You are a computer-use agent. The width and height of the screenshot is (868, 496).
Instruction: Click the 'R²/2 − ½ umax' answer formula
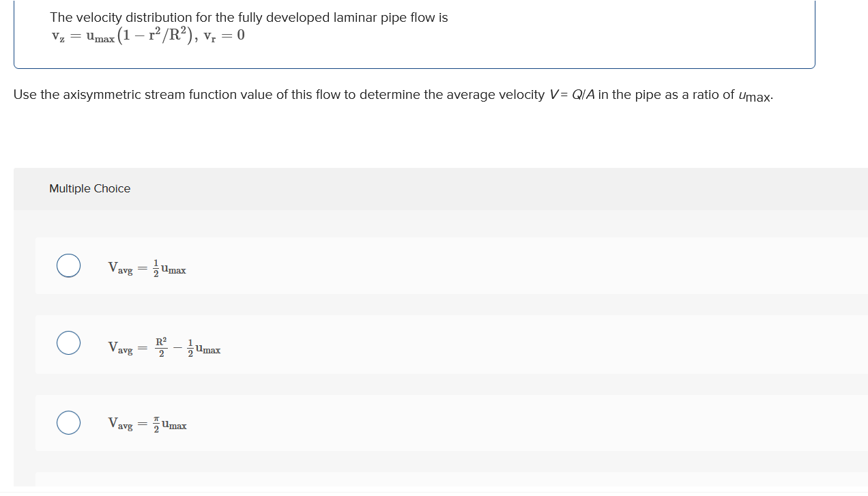click(164, 347)
